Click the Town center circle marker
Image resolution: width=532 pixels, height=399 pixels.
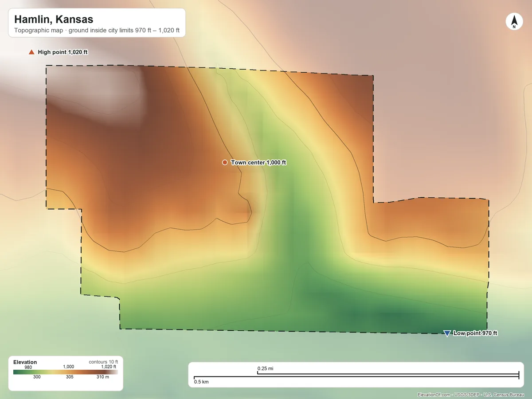coord(225,163)
